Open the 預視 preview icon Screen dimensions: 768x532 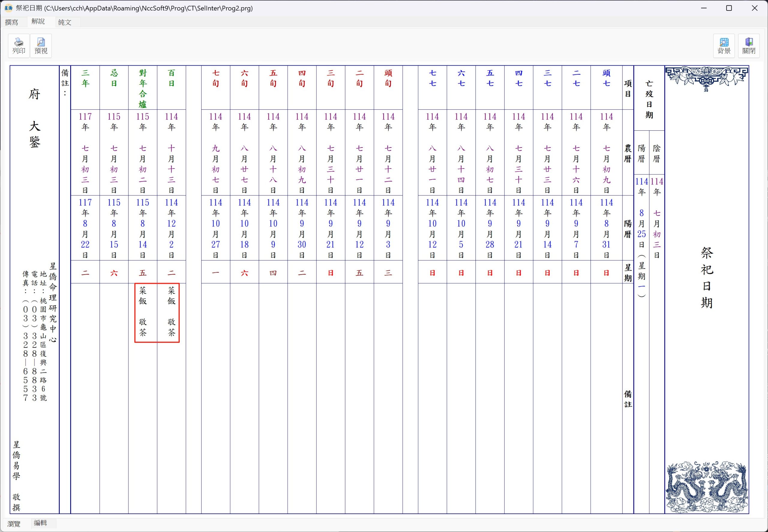tap(41, 46)
